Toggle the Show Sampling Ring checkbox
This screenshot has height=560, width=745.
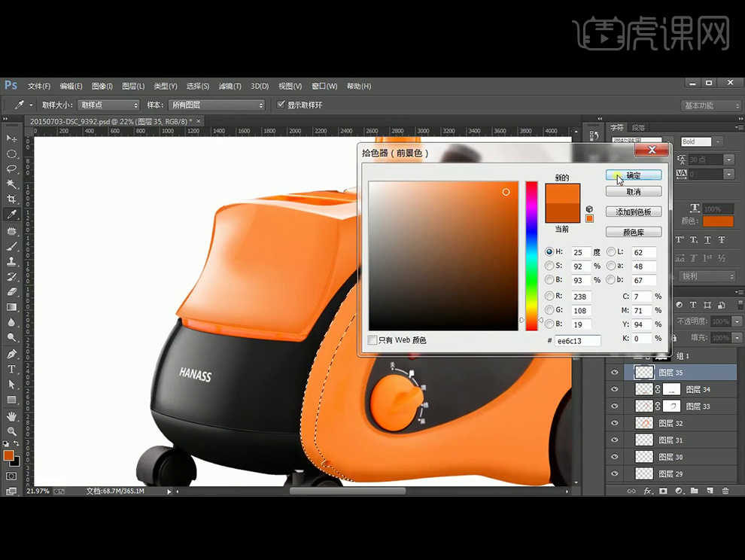[x=281, y=105]
